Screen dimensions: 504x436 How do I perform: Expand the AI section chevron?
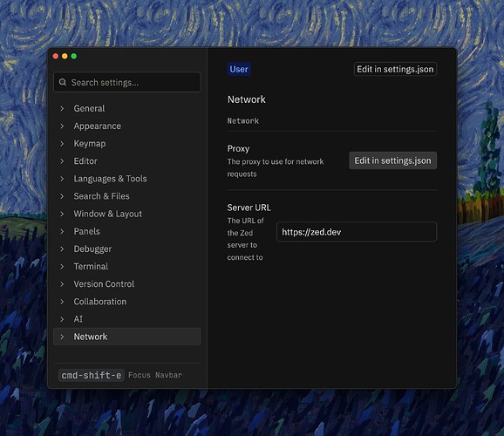pyautogui.click(x=62, y=319)
